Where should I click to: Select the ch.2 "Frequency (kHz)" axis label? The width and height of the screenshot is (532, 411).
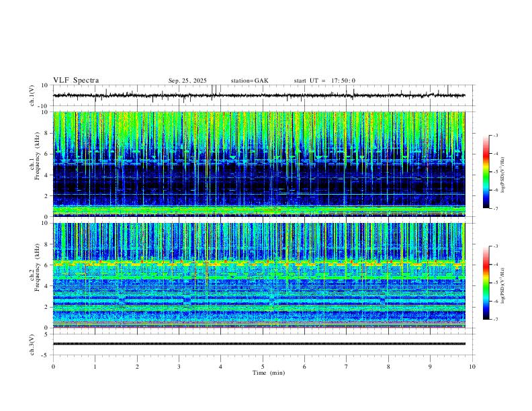[x=38, y=267]
